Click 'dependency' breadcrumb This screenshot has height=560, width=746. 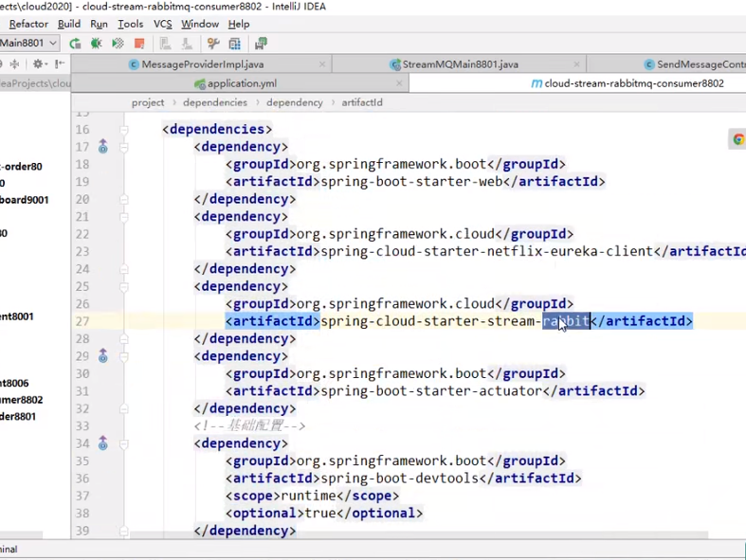(x=295, y=102)
